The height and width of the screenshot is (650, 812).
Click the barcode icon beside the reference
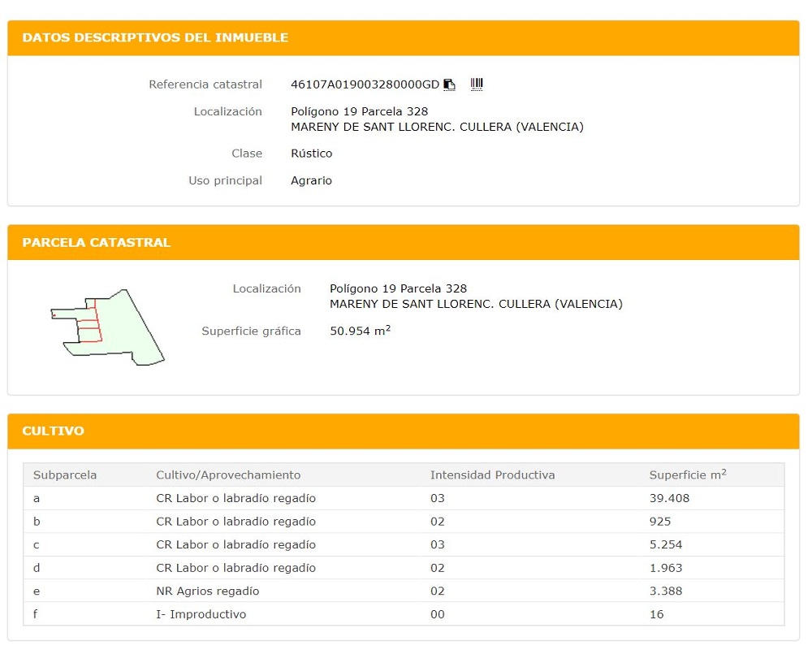(477, 84)
